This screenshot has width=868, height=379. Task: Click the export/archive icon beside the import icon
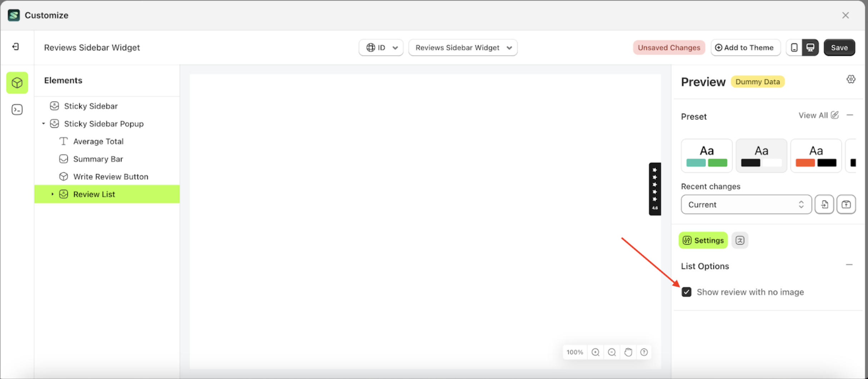[846, 204]
